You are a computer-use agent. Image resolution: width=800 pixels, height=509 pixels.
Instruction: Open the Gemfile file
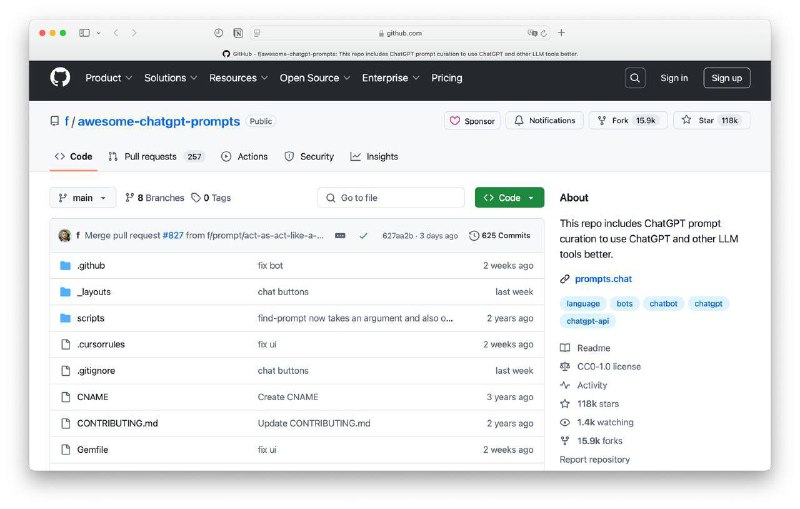click(x=92, y=450)
